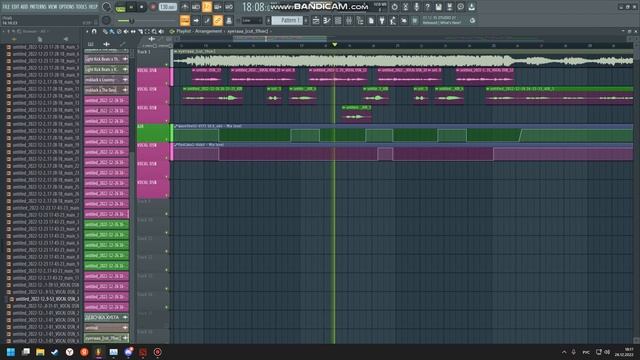The width and height of the screenshot is (640, 360).
Task: Toggle the metronome icon
Action: point(184,7)
